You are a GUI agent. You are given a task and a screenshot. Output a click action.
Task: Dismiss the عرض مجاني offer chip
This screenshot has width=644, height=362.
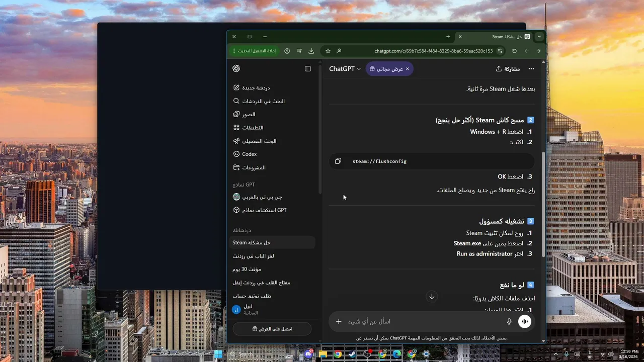coord(408,69)
